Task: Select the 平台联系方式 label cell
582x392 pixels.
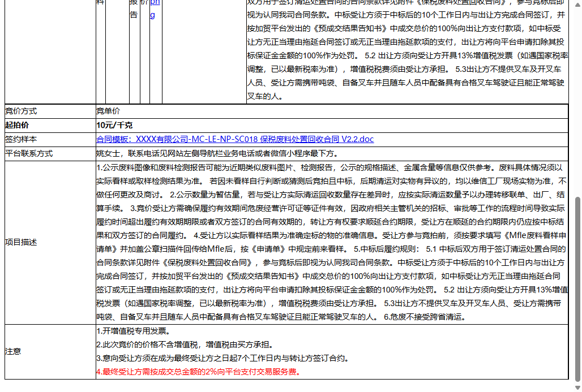Action: click(50, 153)
